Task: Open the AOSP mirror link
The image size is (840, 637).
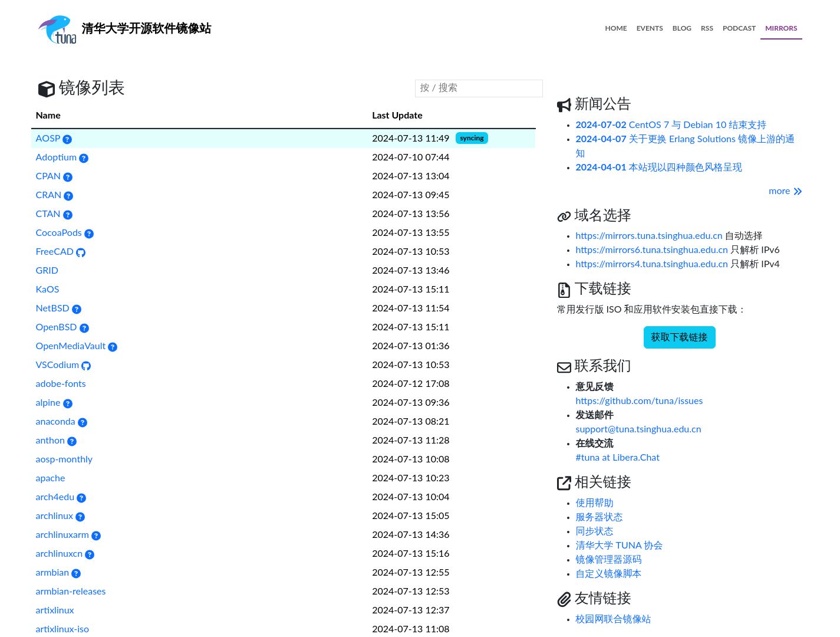Action: click(x=48, y=139)
